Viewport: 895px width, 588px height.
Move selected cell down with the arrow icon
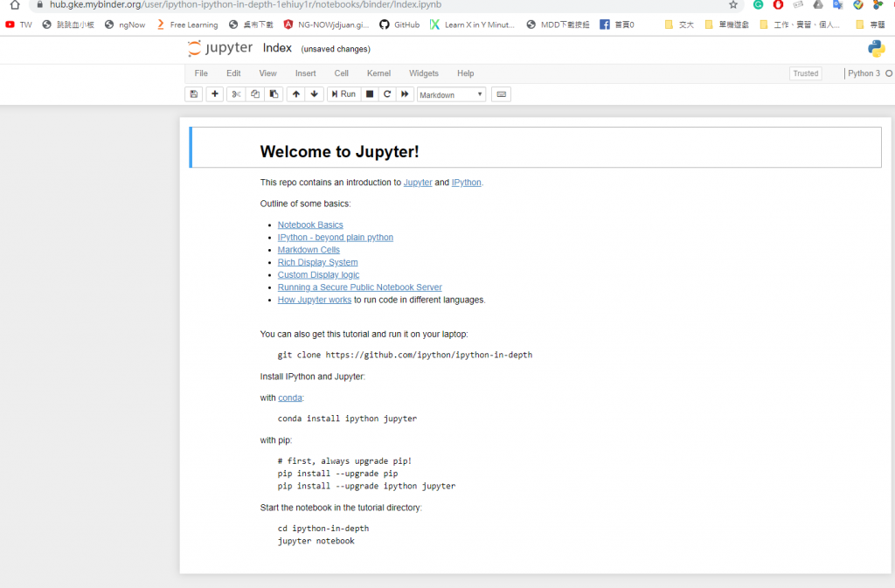pos(315,94)
